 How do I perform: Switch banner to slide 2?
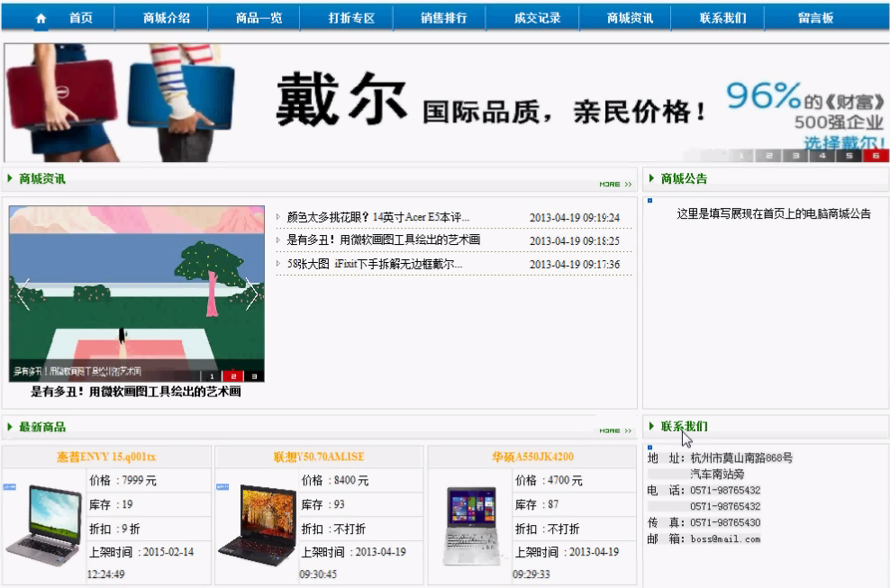768,156
